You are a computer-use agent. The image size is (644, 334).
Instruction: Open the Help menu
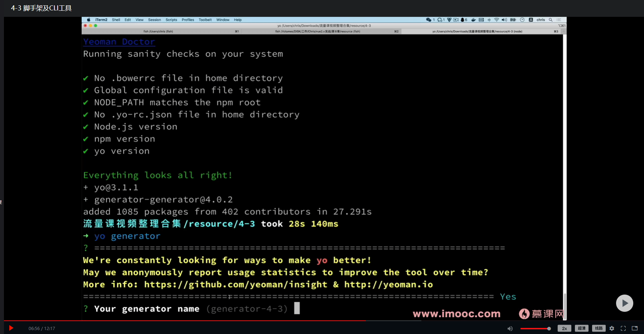click(238, 20)
